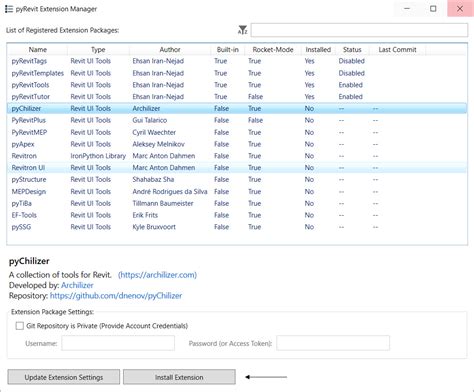Open the https://archilizer.com link
Viewport: 474px width, 392px height.
tap(157, 275)
